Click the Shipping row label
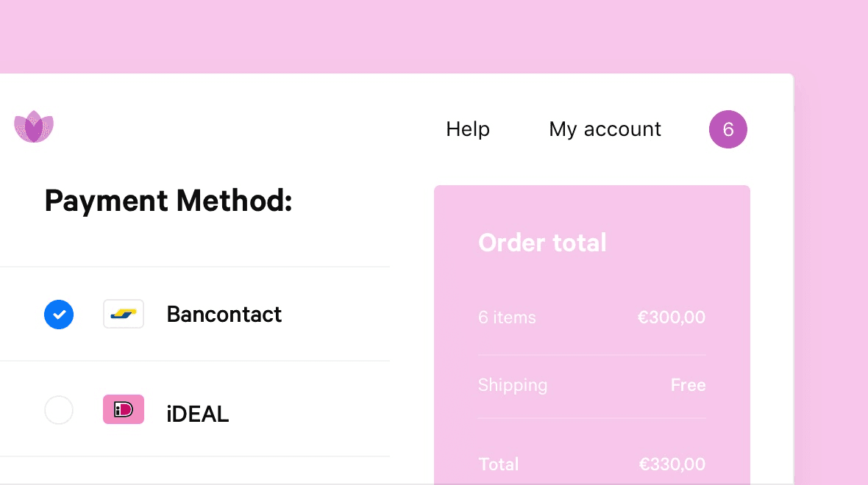Screen dimensions: 868x485 click(x=513, y=385)
